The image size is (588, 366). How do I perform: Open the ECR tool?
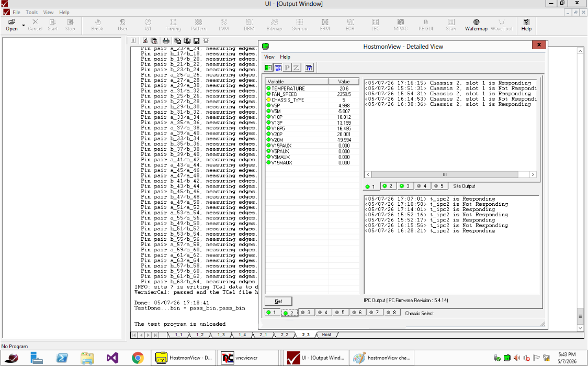(350, 25)
